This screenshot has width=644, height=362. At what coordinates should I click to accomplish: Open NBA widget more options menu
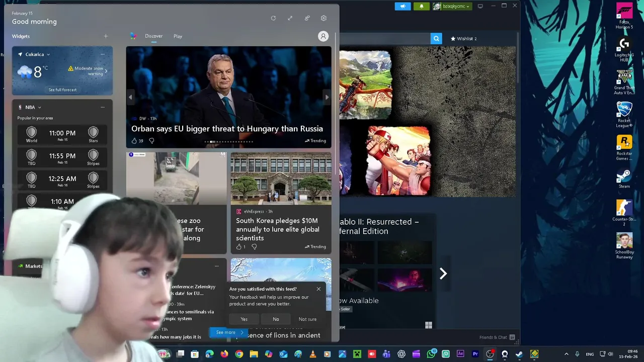click(103, 107)
